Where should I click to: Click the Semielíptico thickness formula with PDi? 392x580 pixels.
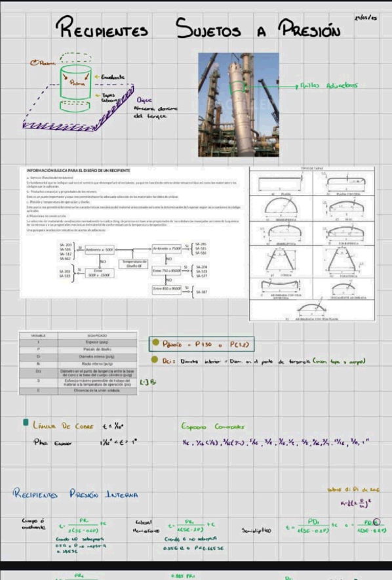tap(311, 526)
